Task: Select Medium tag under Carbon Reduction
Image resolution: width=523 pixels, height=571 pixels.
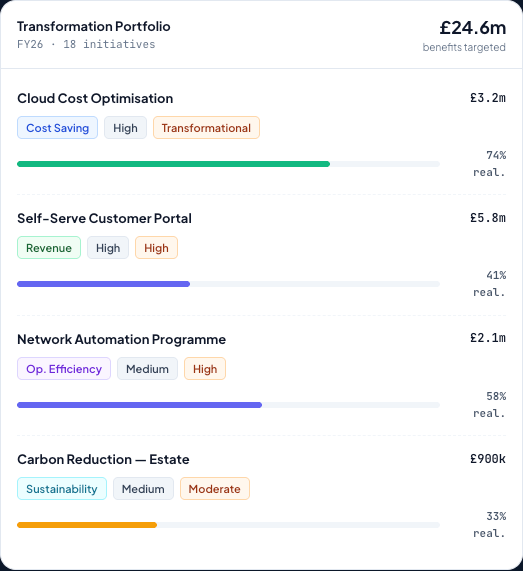Action: [x=143, y=488]
